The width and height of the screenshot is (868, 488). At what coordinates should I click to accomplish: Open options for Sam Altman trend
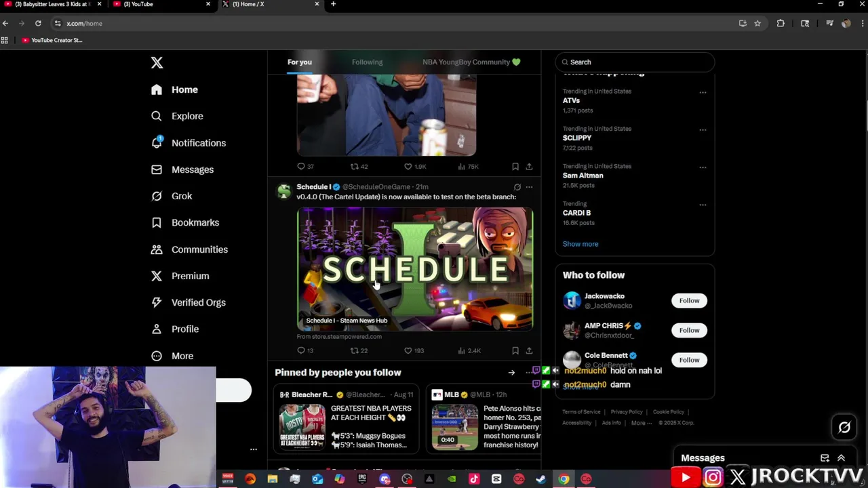click(703, 167)
